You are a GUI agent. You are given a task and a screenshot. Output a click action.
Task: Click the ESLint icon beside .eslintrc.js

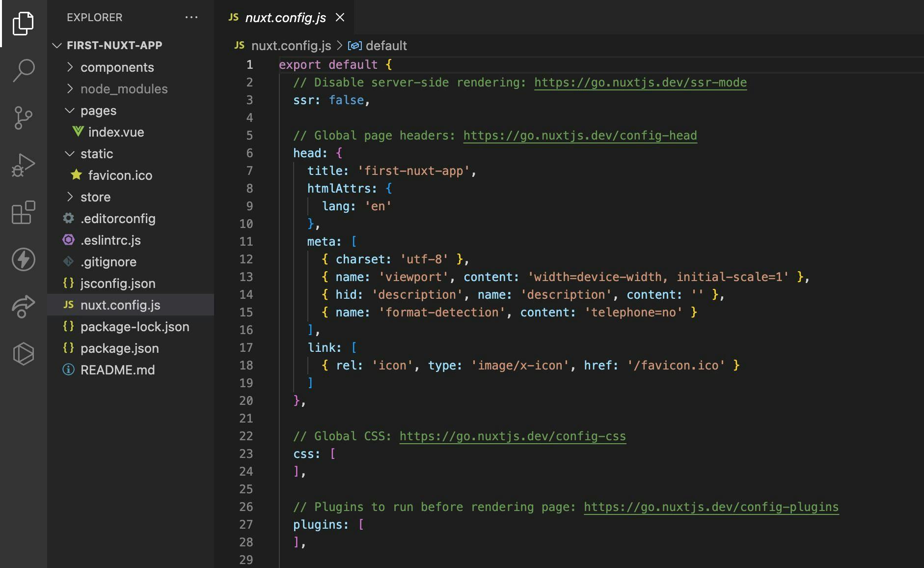pyautogui.click(x=69, y=240)
